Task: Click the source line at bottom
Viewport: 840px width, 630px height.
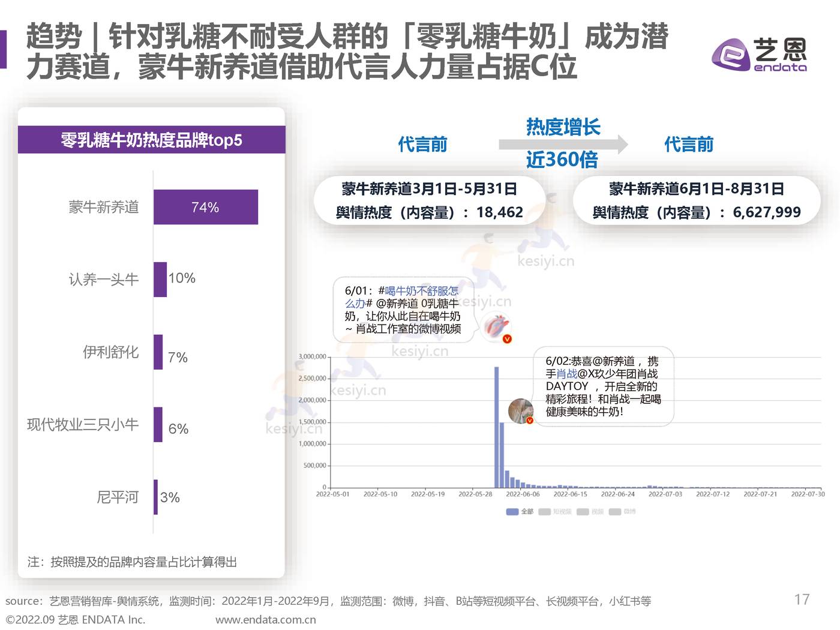Action: click(x=328, y=601)
